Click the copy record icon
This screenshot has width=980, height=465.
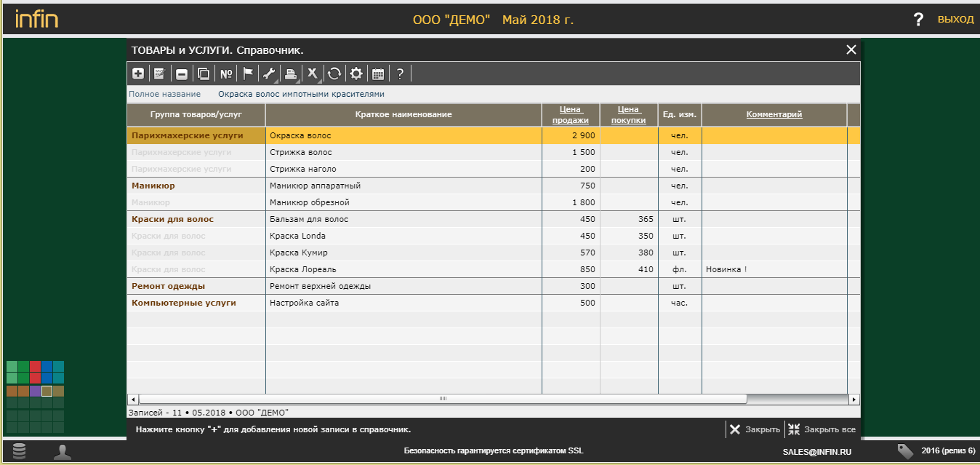coord(204,73)
